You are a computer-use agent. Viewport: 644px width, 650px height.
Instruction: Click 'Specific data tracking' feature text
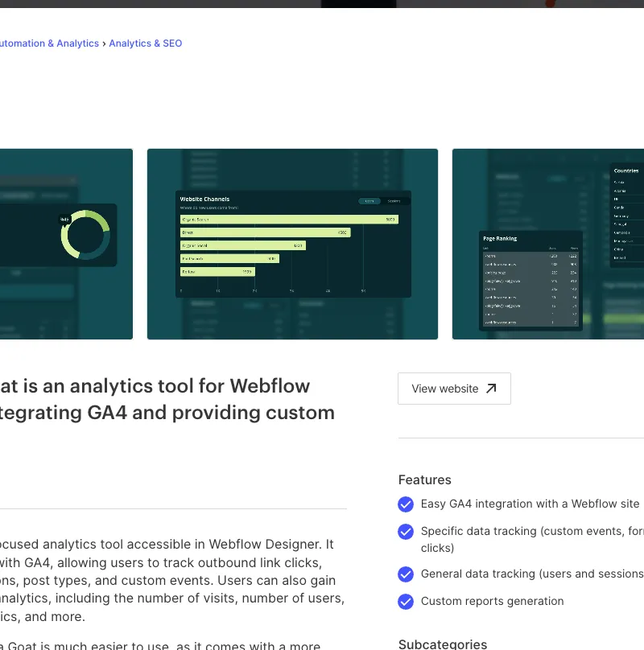532,539
